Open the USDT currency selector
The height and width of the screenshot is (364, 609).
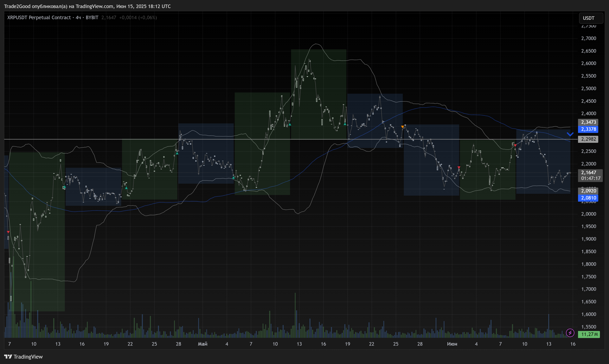pyautogui.click(x=591, y=18)
